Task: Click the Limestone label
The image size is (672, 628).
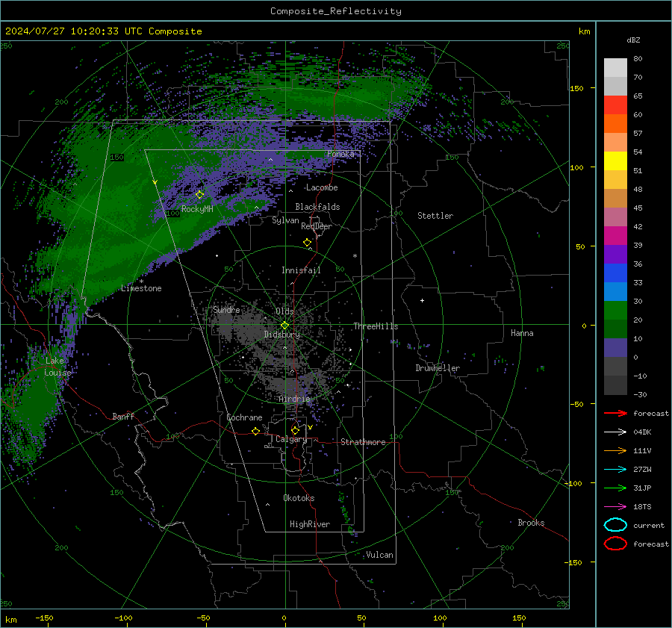Action: pos(141,288)
